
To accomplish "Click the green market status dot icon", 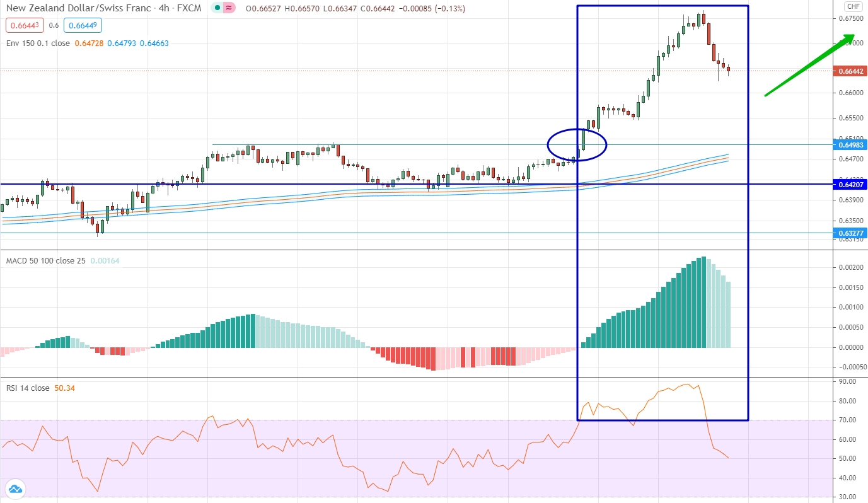I will click(x=217, y=8).
